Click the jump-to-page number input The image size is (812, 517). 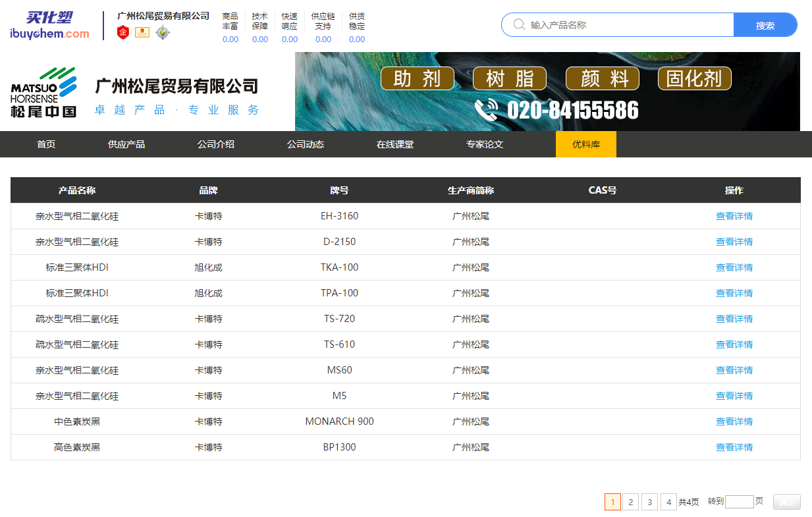pos(739,502)
